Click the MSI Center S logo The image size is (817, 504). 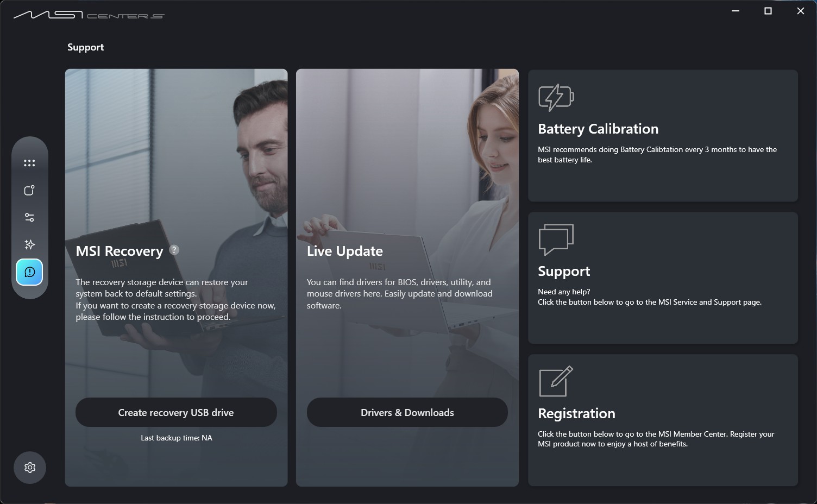pos(89,15)
